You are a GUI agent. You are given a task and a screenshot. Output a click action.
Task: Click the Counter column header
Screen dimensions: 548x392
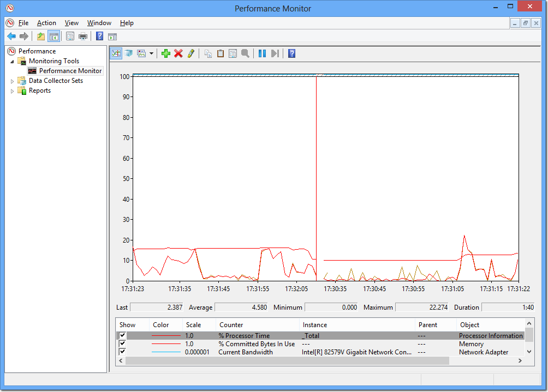coord(231,325)
